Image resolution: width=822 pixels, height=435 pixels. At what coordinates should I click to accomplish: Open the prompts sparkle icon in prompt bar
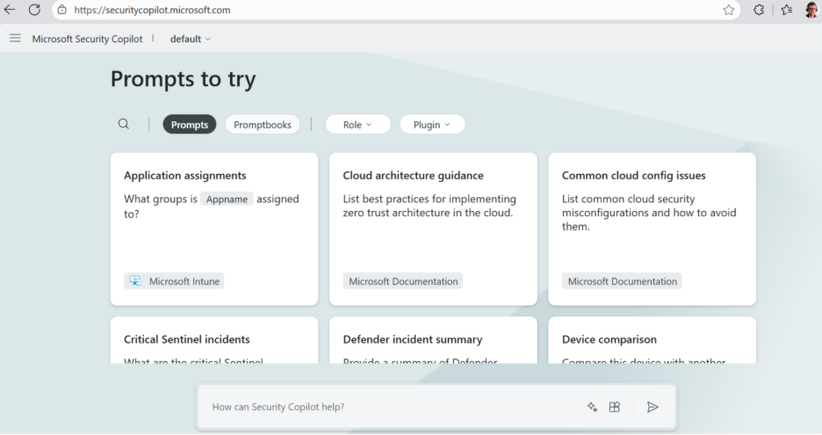point(592,407)
